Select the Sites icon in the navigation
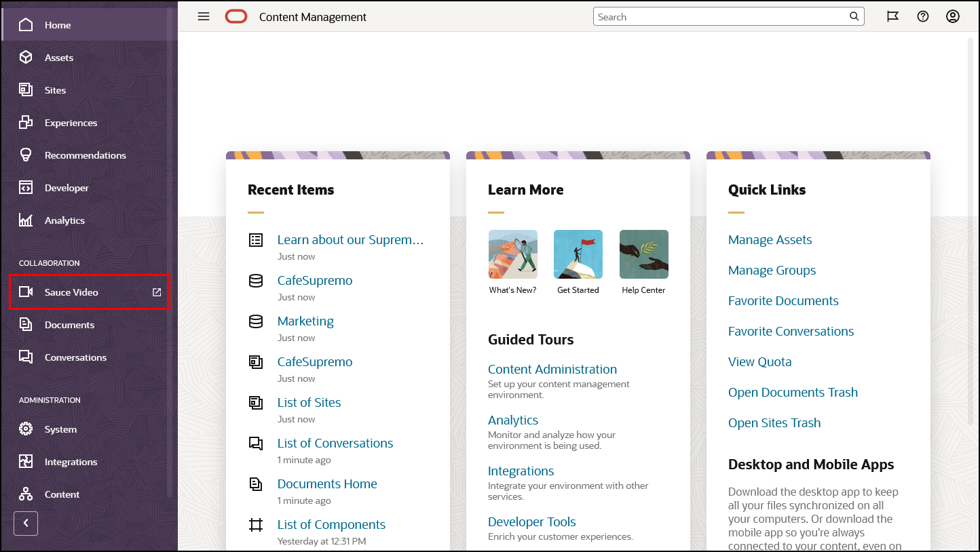Image resolution: width=980 pixels, height=552 pixels. [x=54, y=90]
